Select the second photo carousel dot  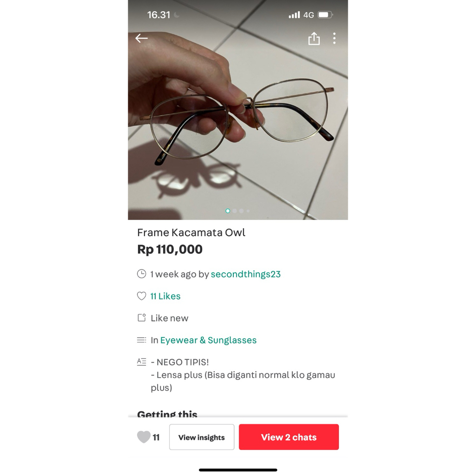tap(235, 211)
